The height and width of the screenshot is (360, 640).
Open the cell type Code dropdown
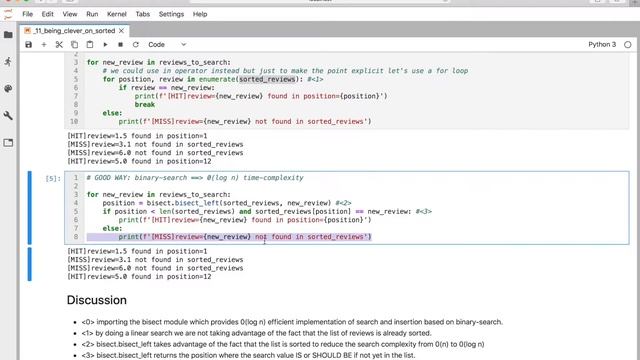167,44
